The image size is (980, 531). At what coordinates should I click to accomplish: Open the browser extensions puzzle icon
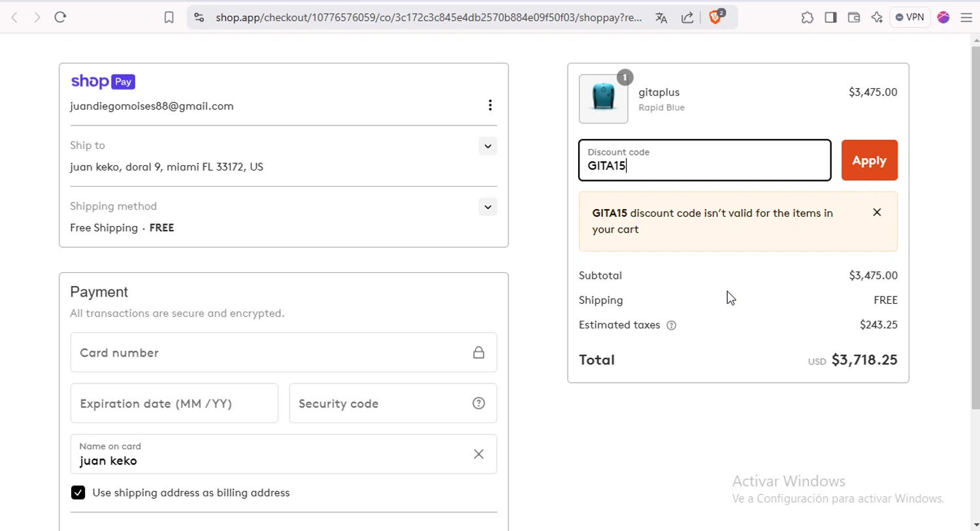coord(808,18)
